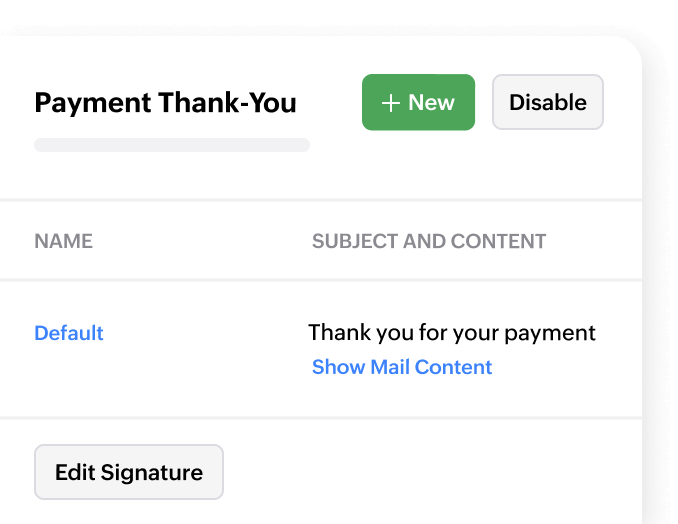Click the Edit Signature button
This screenshot has height=524, width=678.
[x=129, y=472]
